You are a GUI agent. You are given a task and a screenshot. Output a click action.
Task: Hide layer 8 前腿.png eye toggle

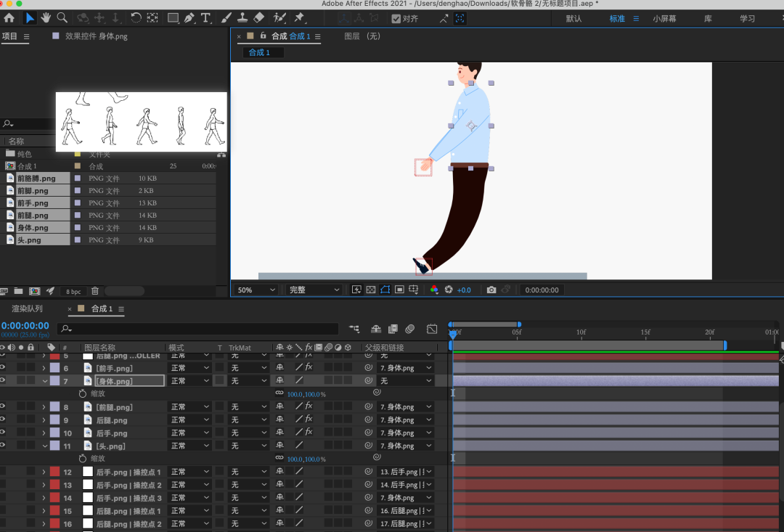(3, 407)
